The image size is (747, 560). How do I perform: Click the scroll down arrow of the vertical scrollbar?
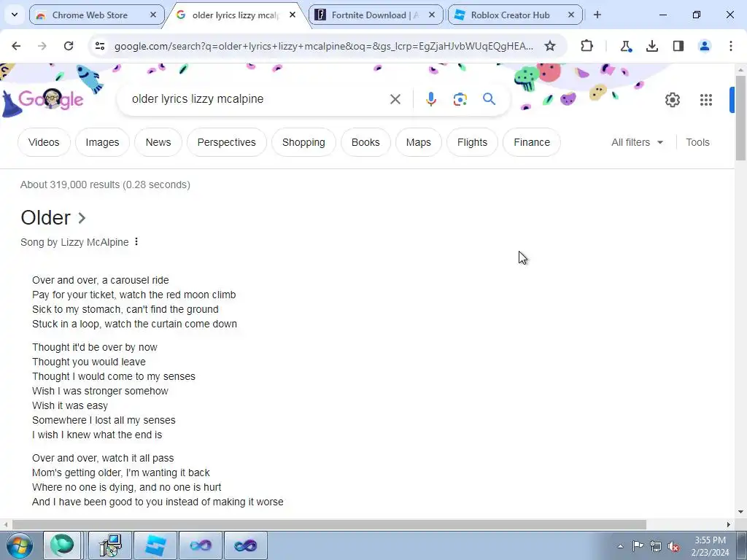click(740, 512)
